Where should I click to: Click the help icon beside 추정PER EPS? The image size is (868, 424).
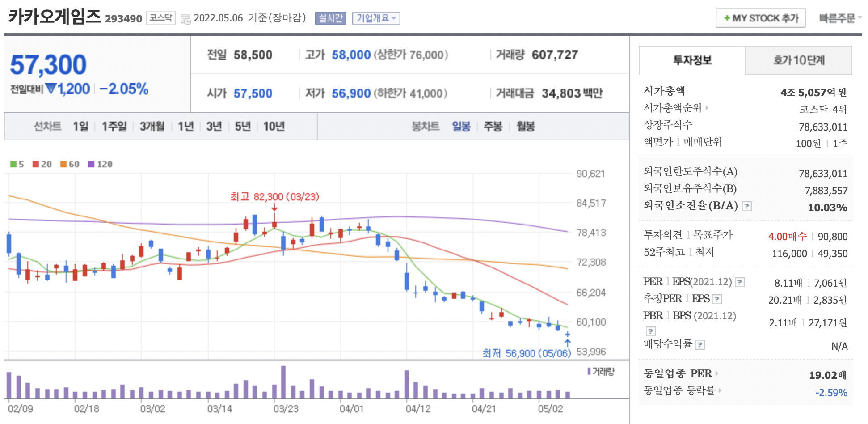click(x=717, y=299)
